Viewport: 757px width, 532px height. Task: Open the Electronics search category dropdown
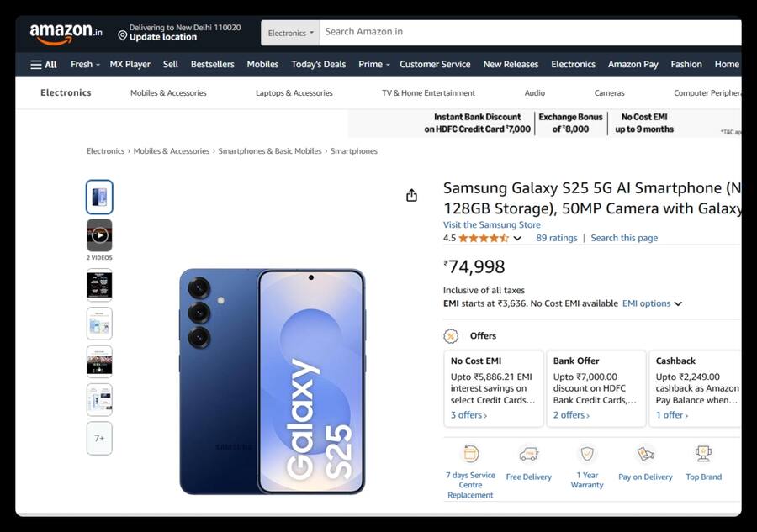point(289,32)
